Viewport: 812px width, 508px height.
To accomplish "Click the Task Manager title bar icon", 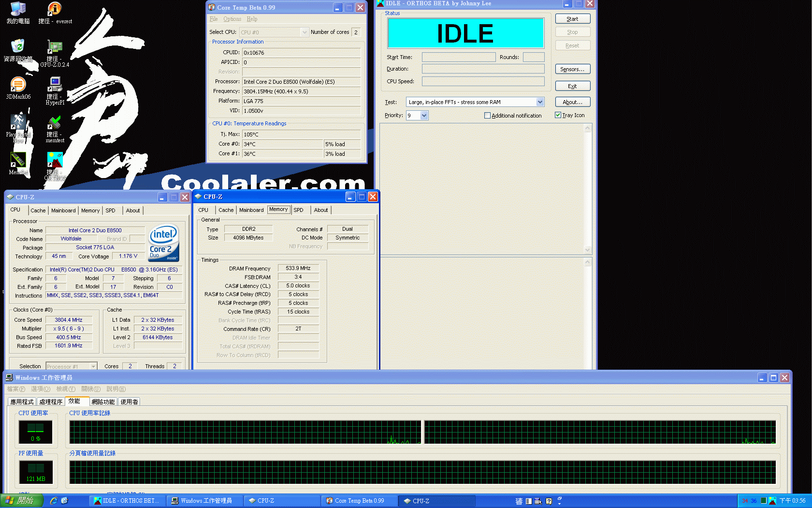I will tap(9, 377).
